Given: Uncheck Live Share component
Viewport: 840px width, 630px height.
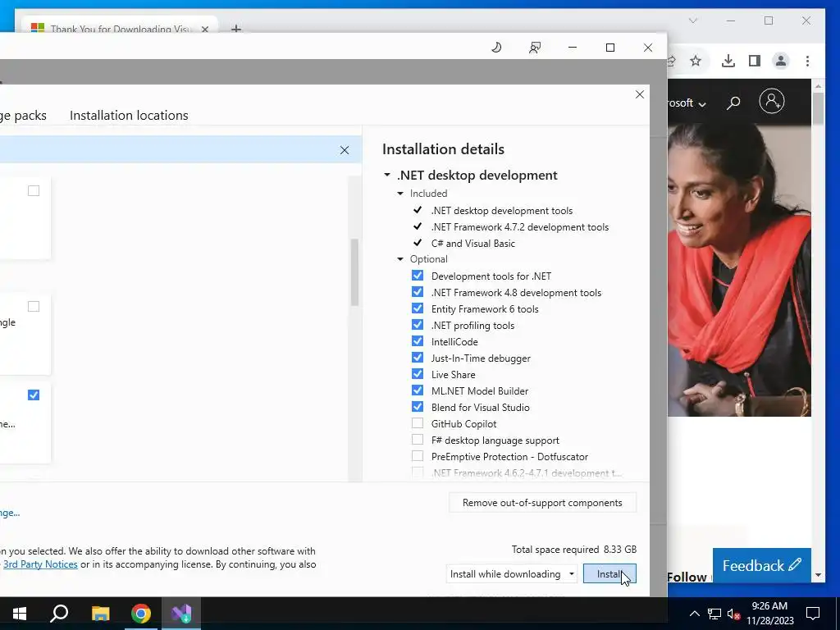Looking at the screenshot, I should coord(418,374).
